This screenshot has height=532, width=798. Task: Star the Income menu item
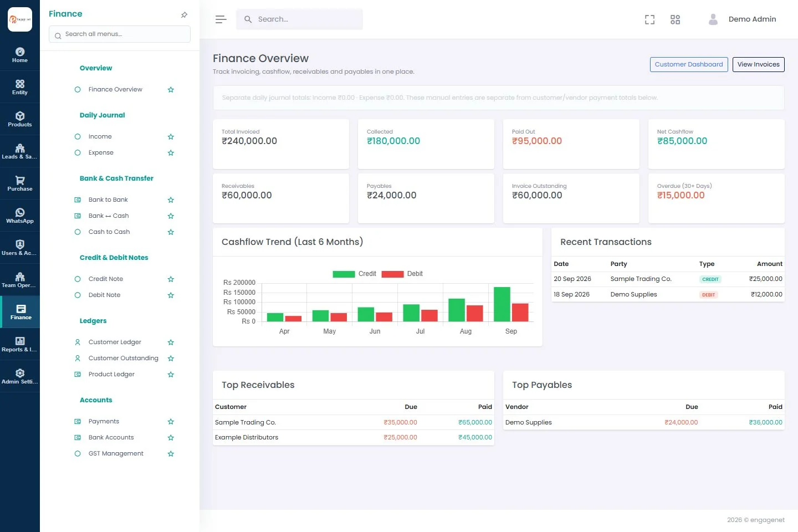pos(171,137)
